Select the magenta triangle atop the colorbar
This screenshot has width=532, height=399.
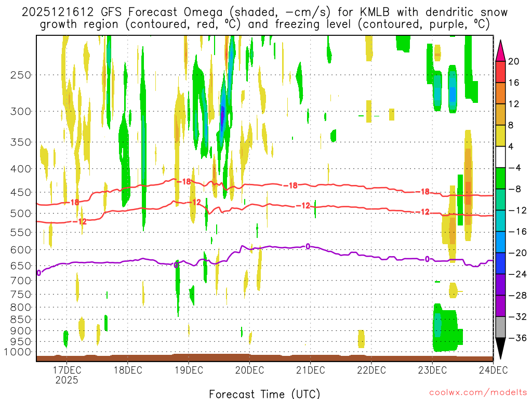coord(500,51)
